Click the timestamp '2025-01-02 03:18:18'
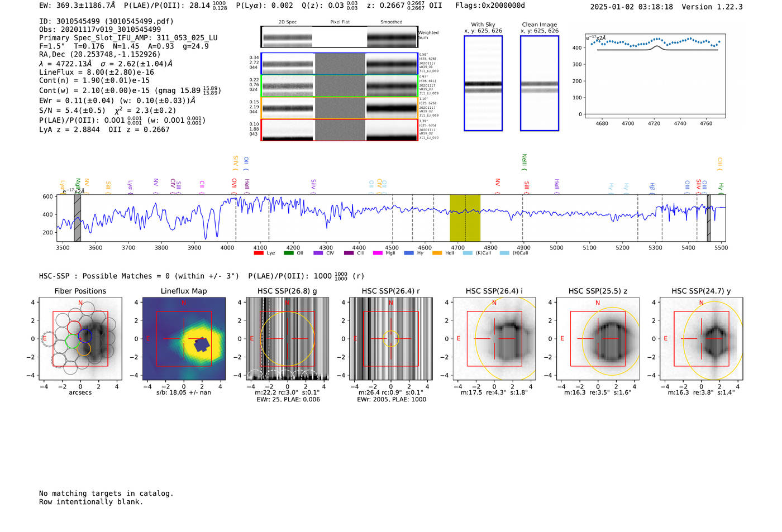782x532 pixels. (632, 7)
